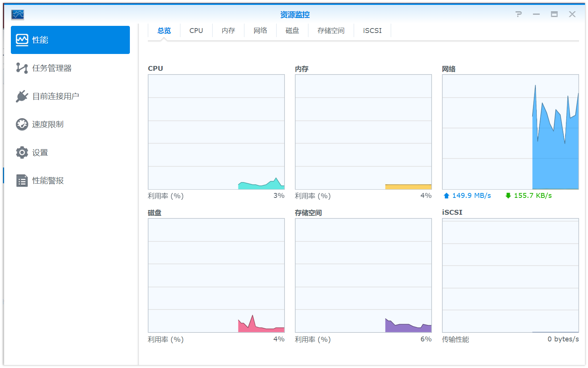Click the 任务管理器 branch icon
588x368 pixels.
click(22, 68)
